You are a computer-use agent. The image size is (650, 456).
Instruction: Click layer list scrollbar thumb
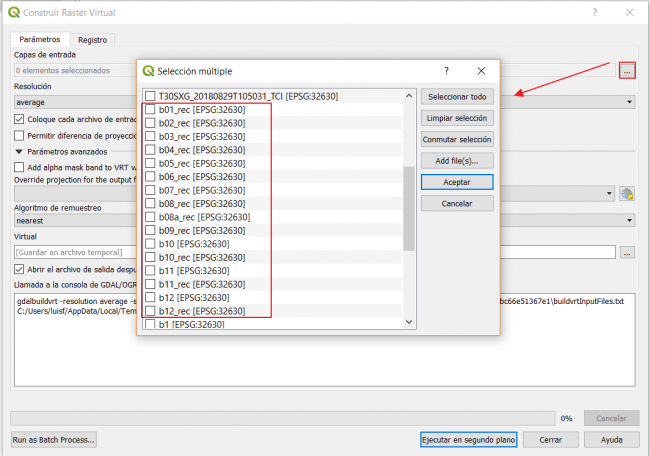coord(409,209)
